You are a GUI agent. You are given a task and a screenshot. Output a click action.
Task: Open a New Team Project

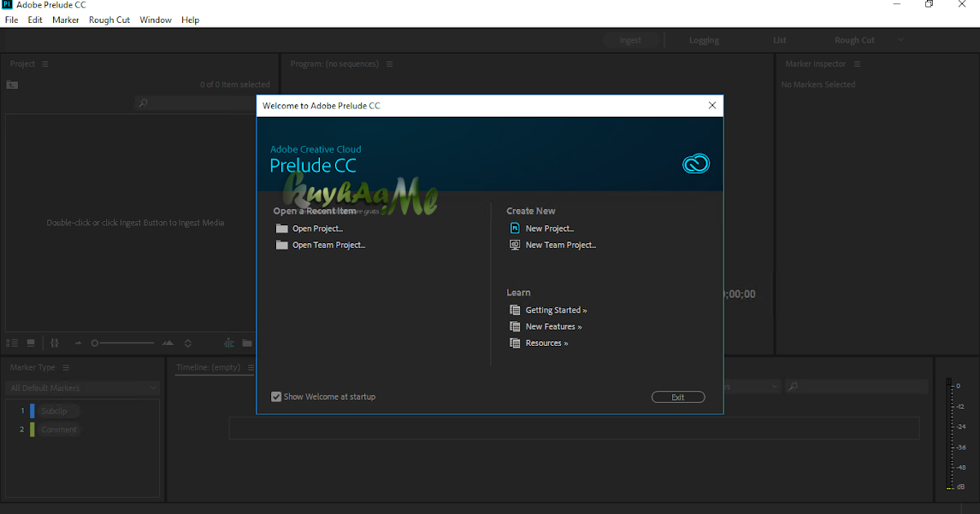(x=560, y=245)
